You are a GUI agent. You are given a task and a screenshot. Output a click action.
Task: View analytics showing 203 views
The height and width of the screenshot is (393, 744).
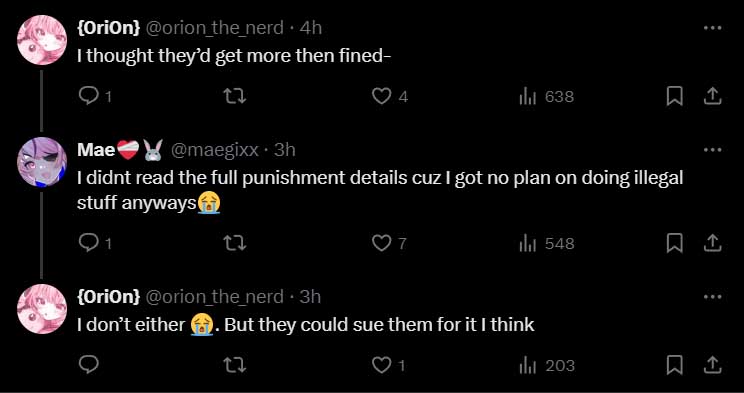pos(547,365)
